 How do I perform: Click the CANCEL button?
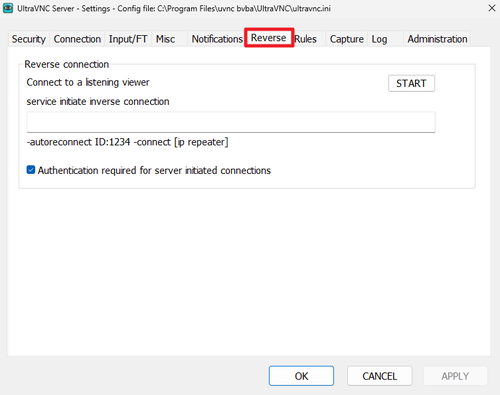click(x=380, y=376)
